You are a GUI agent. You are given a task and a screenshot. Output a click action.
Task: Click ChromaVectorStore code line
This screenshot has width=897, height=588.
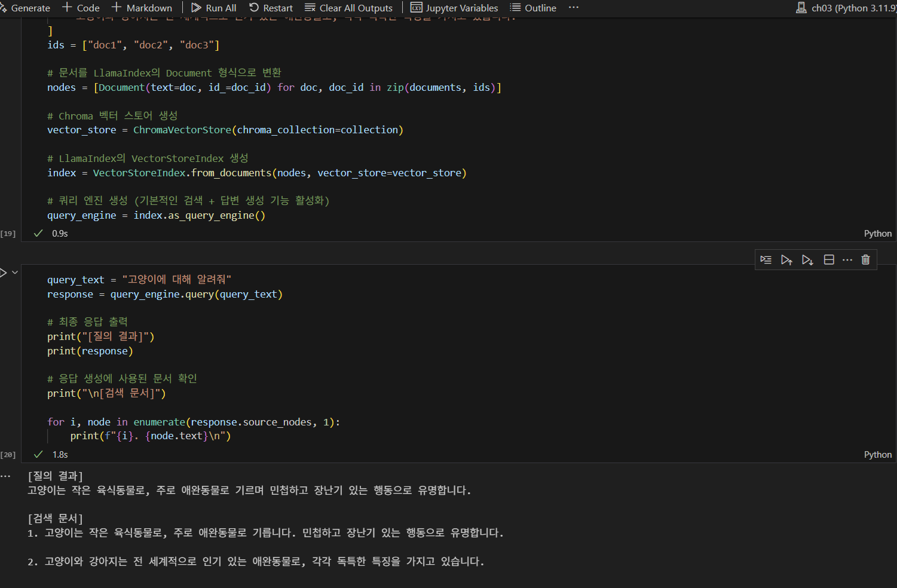click(225, 130)
